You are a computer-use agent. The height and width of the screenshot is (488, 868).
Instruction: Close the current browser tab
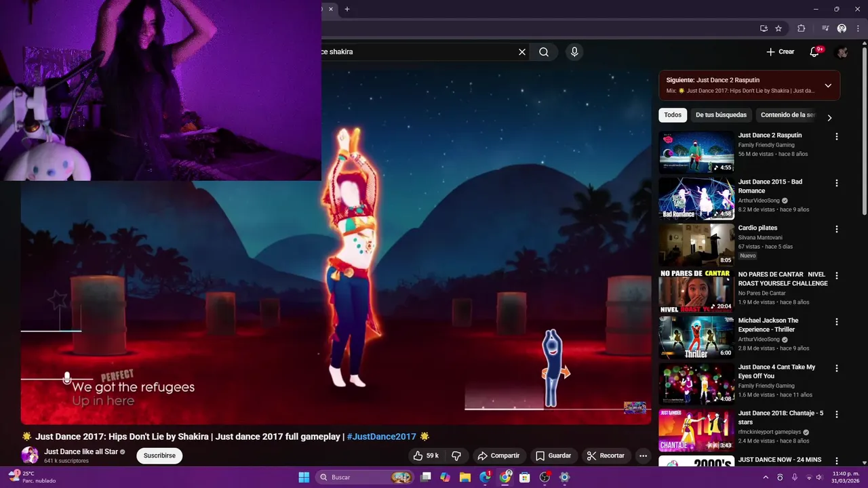pyautogui.click(x=331, y=9)
